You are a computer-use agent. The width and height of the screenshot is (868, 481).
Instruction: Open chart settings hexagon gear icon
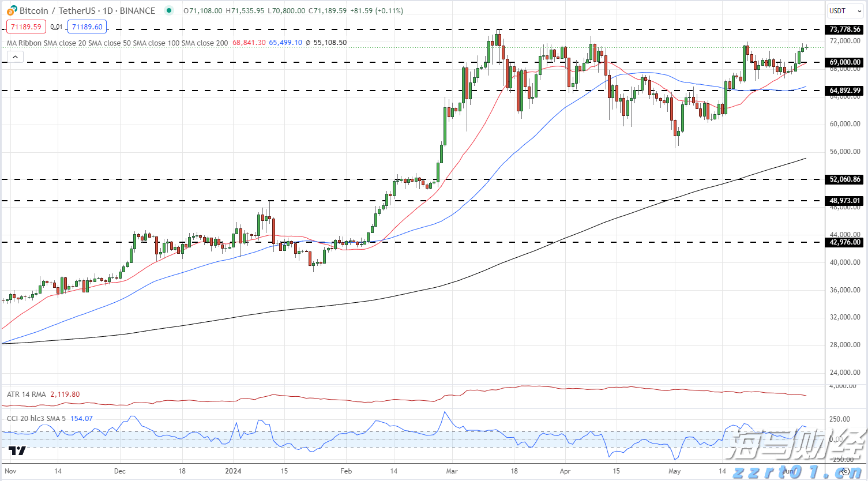pyautogui.click(x=845, y=471)
